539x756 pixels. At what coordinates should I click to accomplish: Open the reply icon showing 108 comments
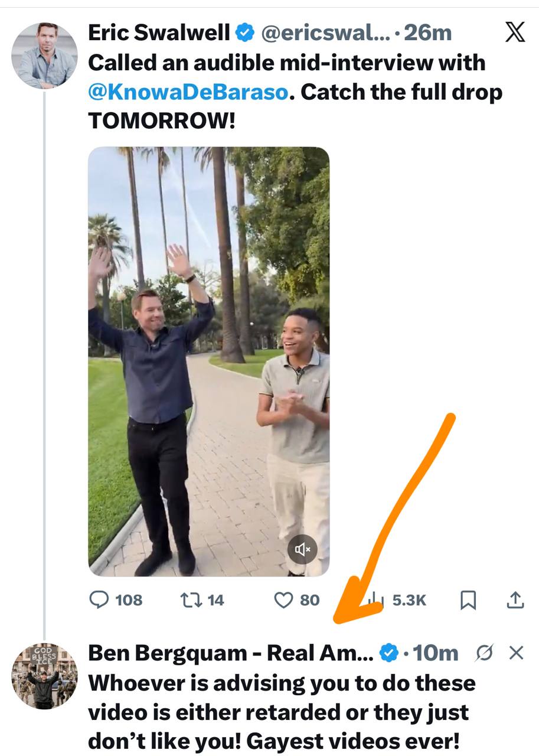point(99,600)
